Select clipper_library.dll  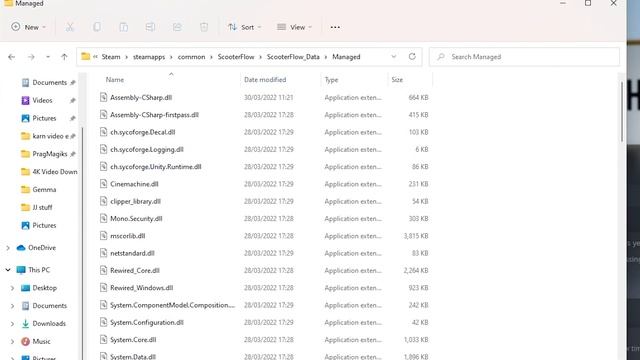click(x=135, y=201)
